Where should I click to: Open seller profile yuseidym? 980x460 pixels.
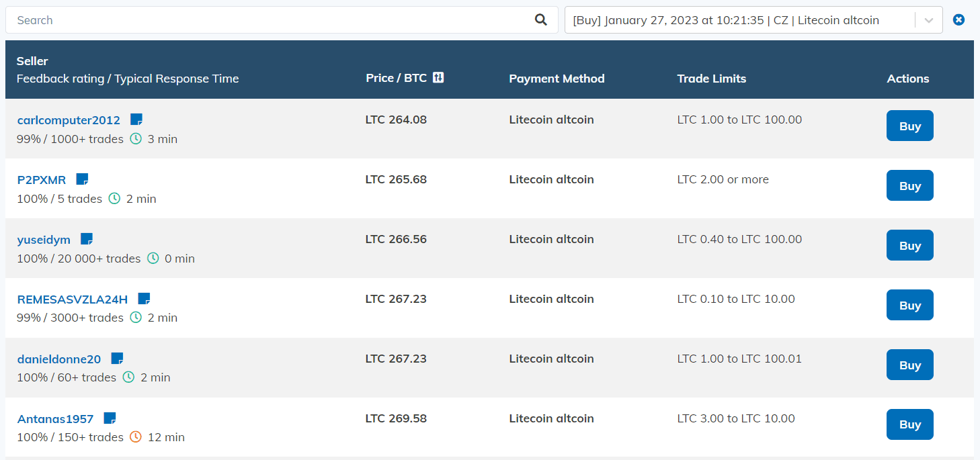44,240
